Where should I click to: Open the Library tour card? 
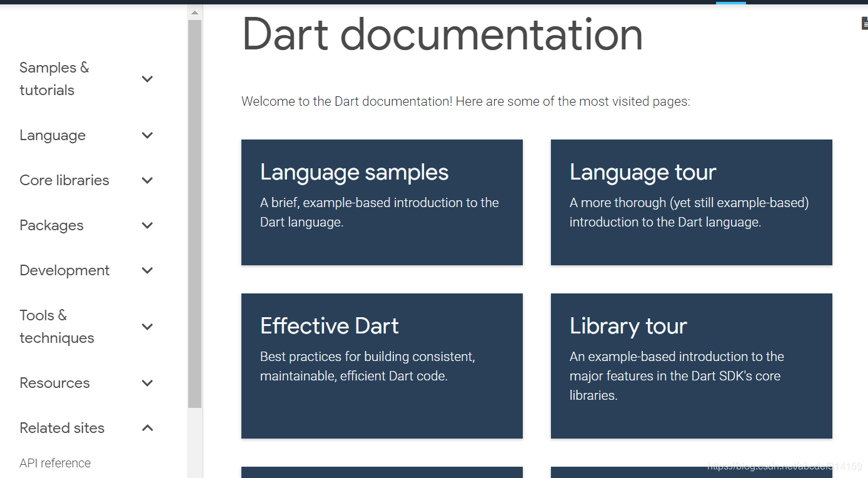692,366
